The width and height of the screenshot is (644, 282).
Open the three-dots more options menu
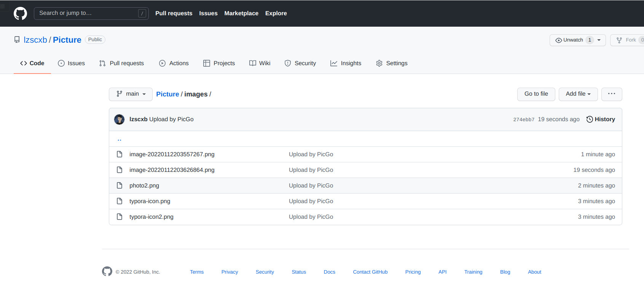click(x=611, y=94)
